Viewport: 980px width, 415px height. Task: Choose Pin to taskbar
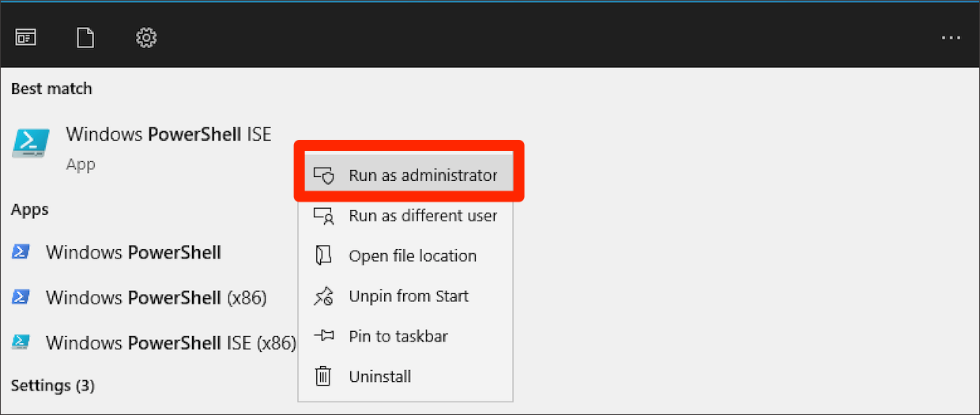[398, 337]
